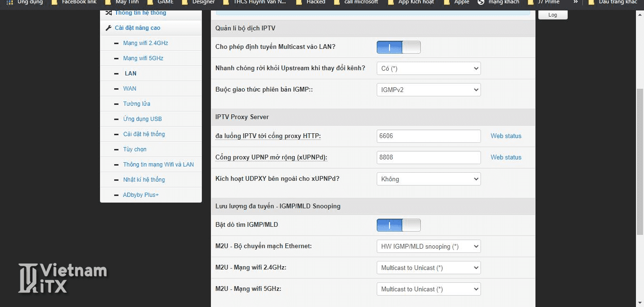
Task: Open the IGMP protocol version dropdown
Action: pos(428,90)
